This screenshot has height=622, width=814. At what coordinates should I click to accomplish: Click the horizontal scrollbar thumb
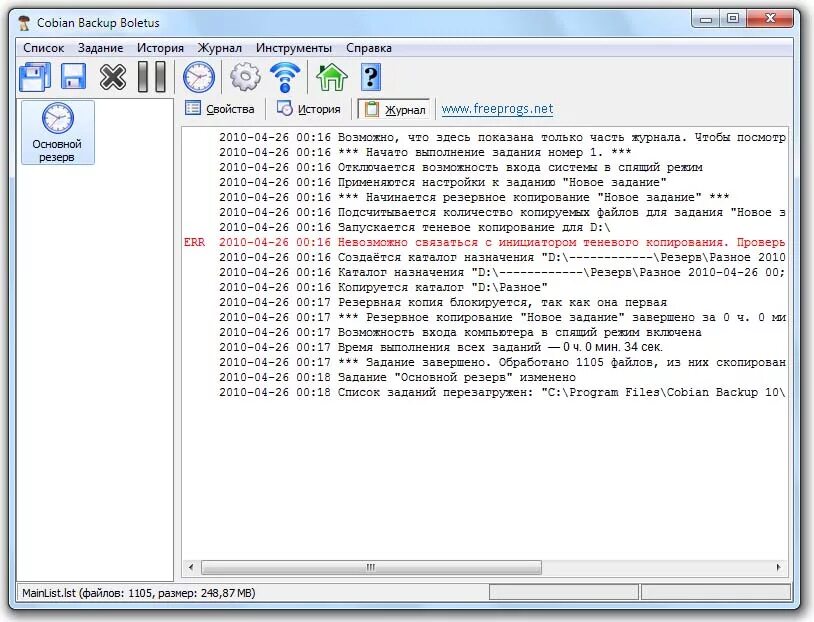(371, 567)
